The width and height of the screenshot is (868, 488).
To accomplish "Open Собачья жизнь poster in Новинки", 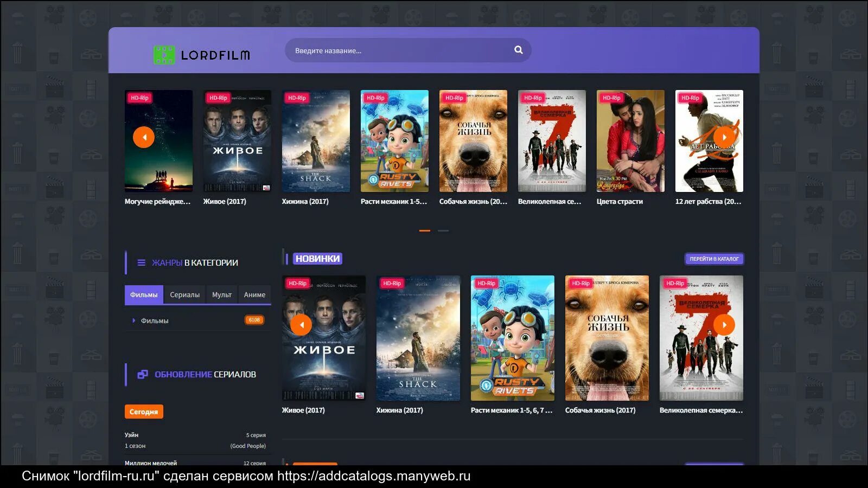I will tap(607, 338).
